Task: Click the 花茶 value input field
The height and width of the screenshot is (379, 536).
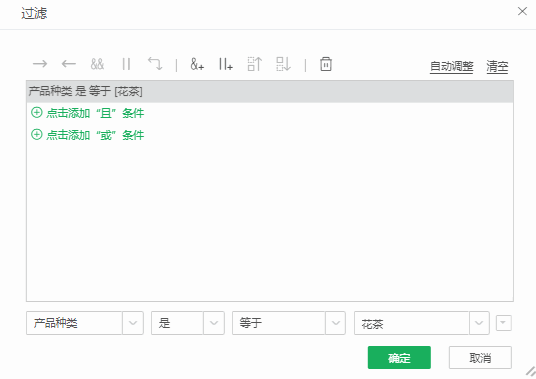Action: (412, 323)
